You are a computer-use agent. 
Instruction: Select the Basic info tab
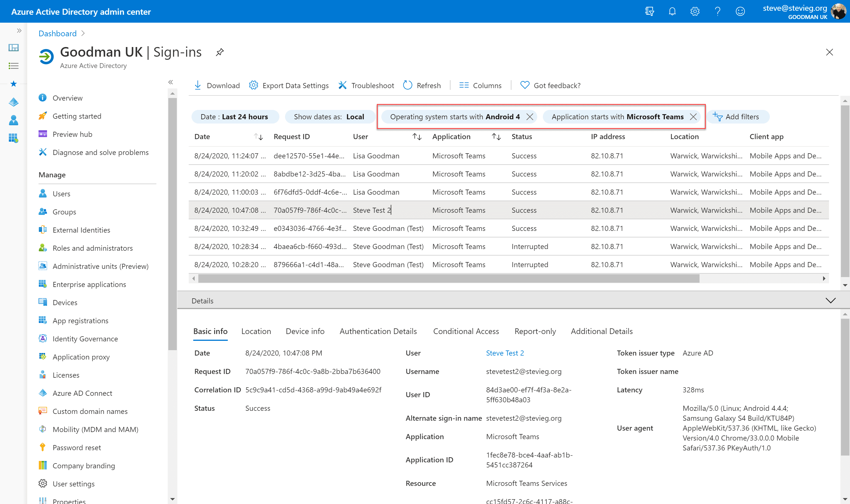point(210,331)
